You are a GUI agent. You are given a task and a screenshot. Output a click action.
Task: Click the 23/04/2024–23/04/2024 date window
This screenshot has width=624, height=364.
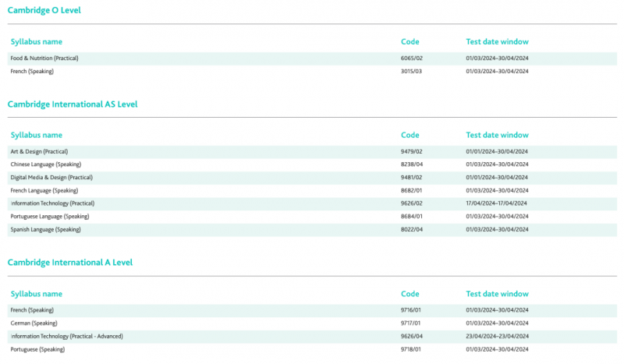pos(497,336)
